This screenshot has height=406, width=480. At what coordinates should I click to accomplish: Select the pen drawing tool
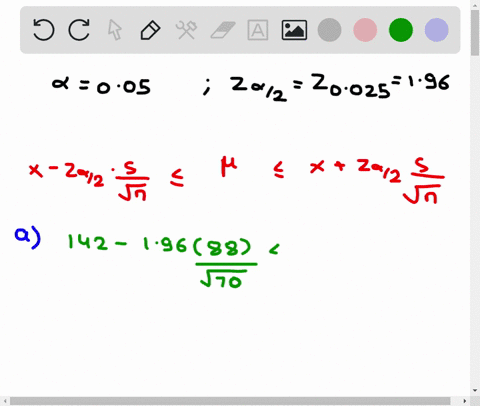pyautogui.click(x=150, y=30)
